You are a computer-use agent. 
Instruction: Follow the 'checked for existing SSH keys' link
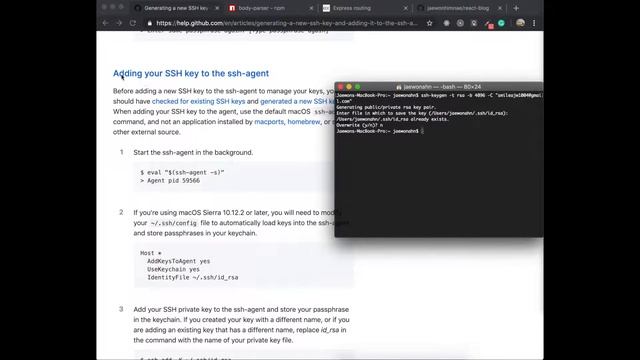click(198, 101)
